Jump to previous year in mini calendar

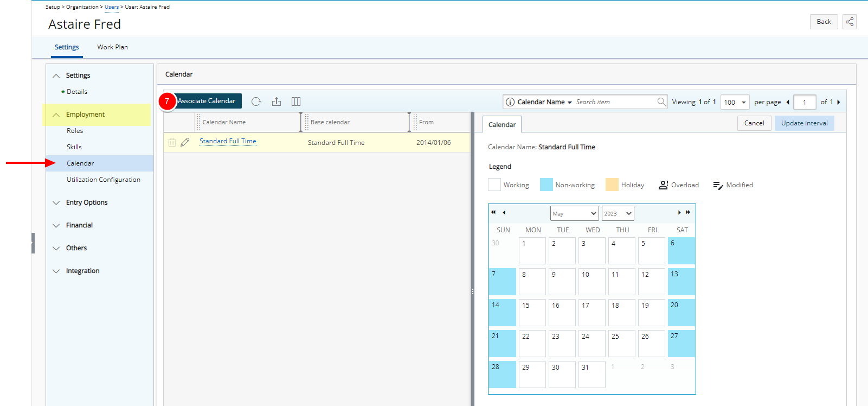[493, 212]
